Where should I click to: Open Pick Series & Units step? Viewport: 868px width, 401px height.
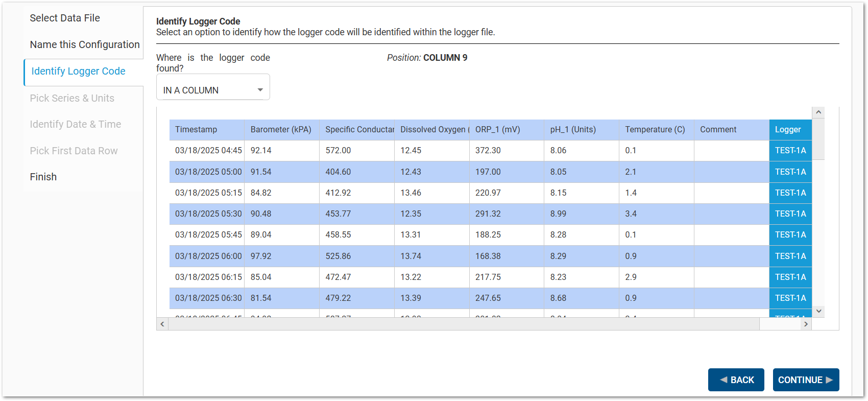(72, 98)
